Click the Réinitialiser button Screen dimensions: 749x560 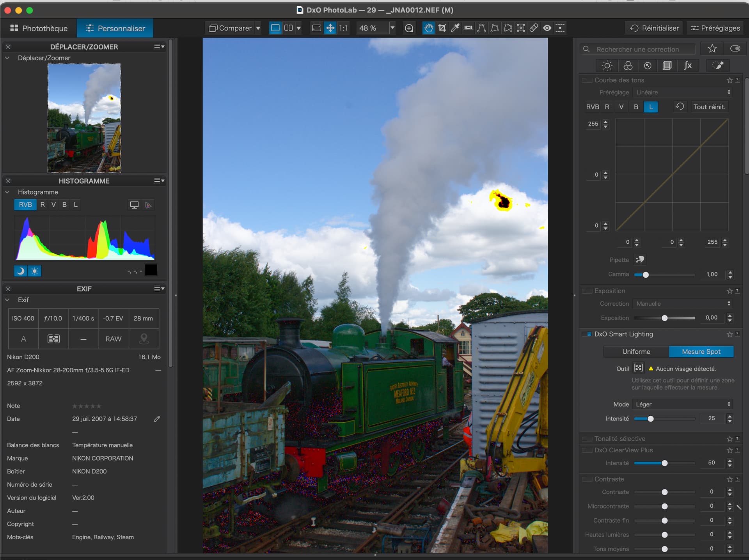point(654,28)
